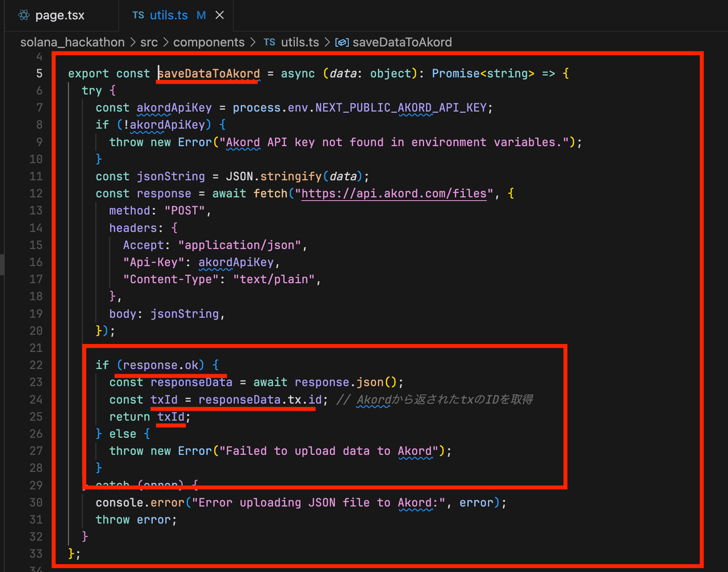Screen dimensions: 728x572
Task: Click line number 5 in gutter
Action: (x=39, y=73)
